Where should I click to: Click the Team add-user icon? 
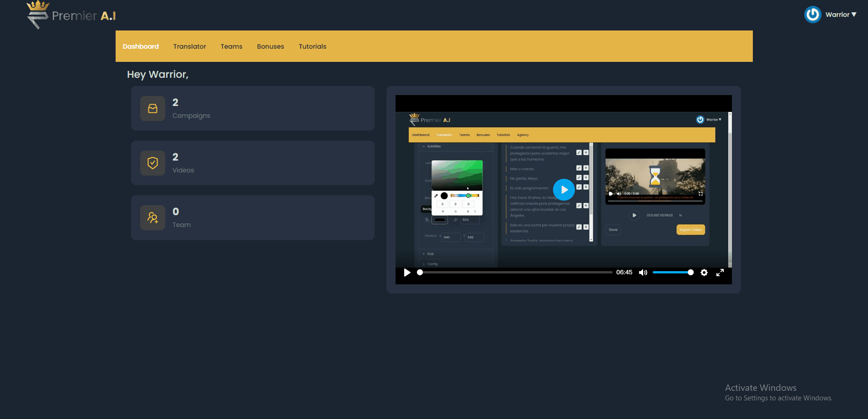coord(152,218)
